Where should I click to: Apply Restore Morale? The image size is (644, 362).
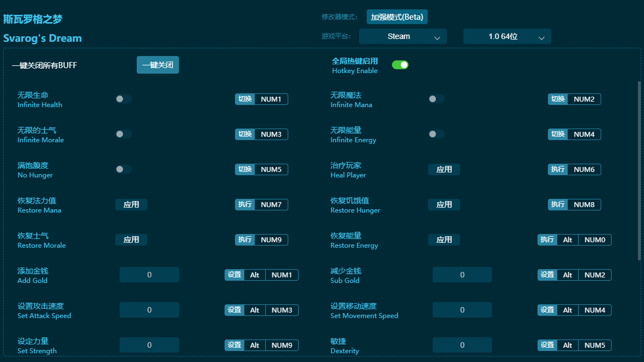(x=131, y=240)
